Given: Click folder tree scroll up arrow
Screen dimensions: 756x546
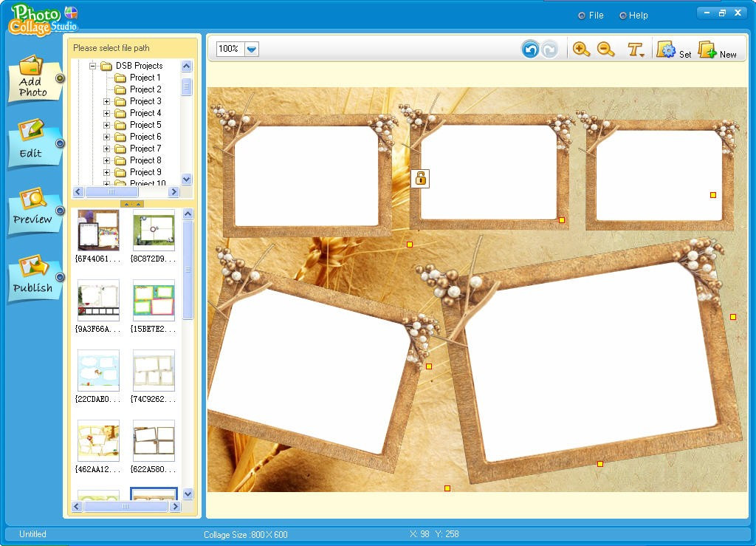Looking at the screenshot, I should pyautogui.click(x=187, y=66).
